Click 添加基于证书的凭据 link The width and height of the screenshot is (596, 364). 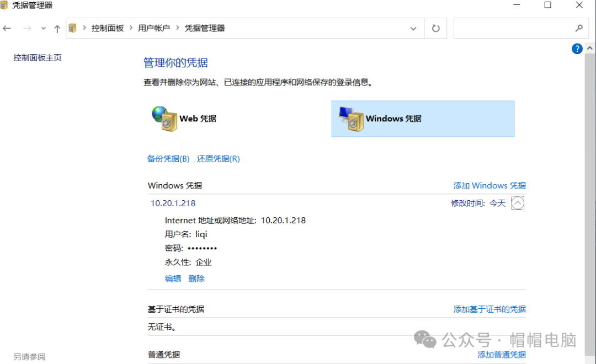[x=489, y=309]
